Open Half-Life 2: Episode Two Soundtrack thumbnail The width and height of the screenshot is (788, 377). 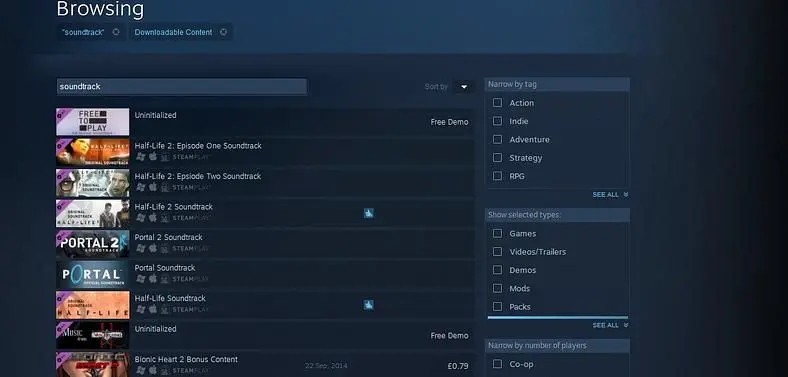pos(92,183)
